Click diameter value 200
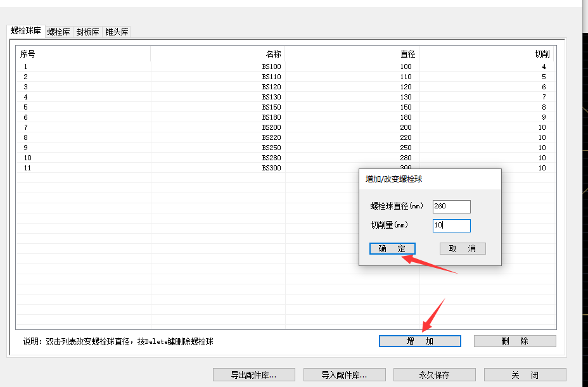Image resolution: width=588 pixels, height=387 pixels. point(406,127)
